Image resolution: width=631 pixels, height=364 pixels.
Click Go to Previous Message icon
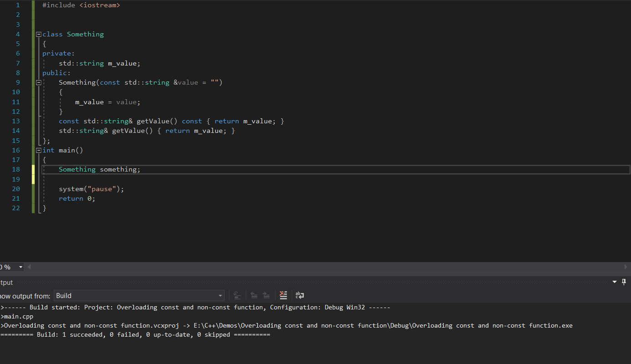coord(254,295)
